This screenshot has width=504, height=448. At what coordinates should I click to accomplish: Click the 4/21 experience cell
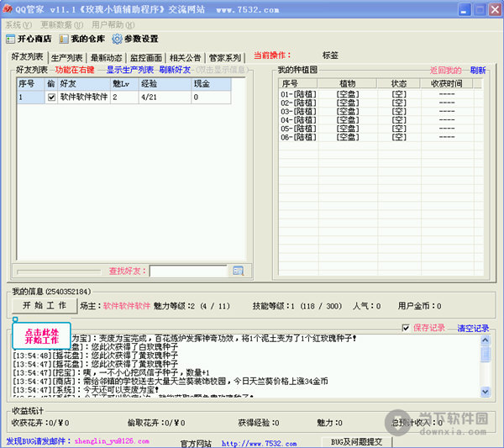pos(165,98)
